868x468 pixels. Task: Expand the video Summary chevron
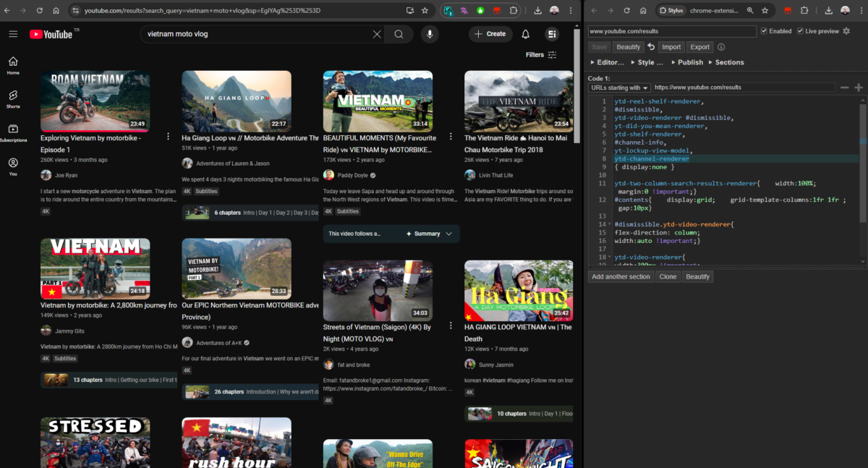tap(448, 234)
